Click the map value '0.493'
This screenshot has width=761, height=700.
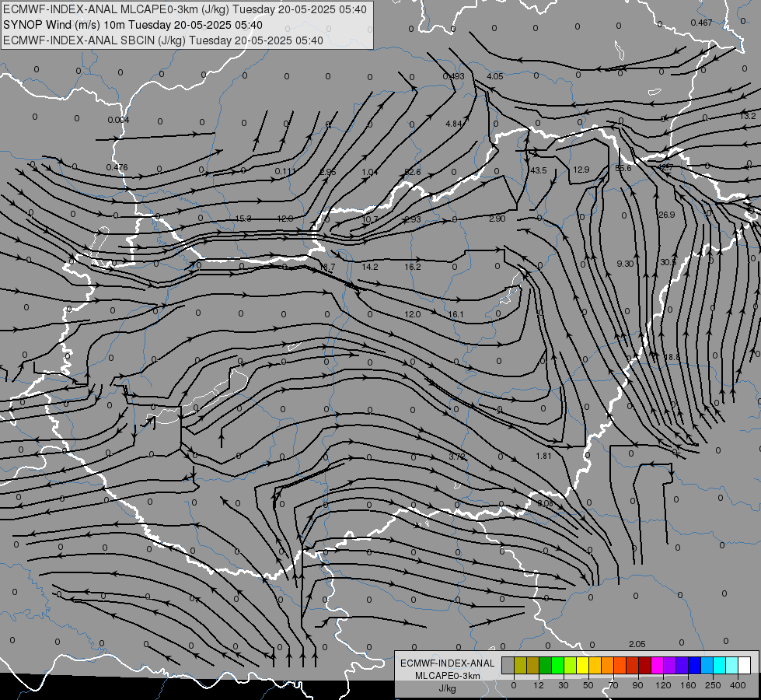click(x=454, y=76)
